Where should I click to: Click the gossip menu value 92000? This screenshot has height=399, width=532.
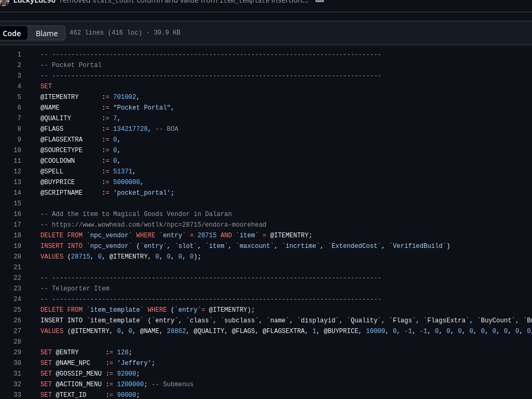(x=127, y=373)
